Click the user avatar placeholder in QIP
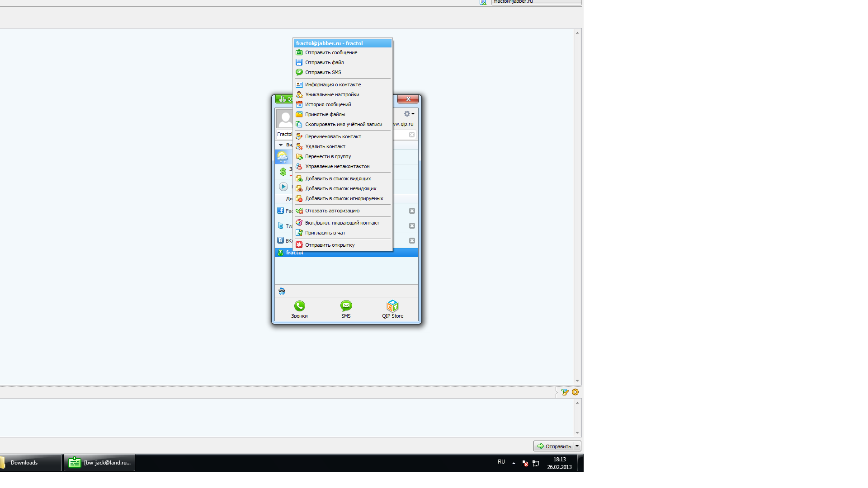868x488 pixels. (x=284, y=118)
